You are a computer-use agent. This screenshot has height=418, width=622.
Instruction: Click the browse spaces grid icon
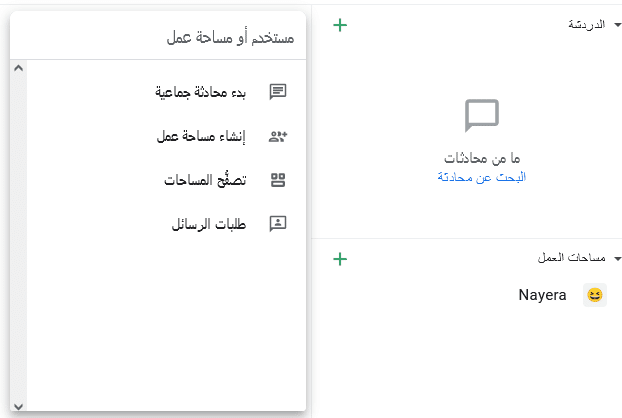(x=278, y=180)
